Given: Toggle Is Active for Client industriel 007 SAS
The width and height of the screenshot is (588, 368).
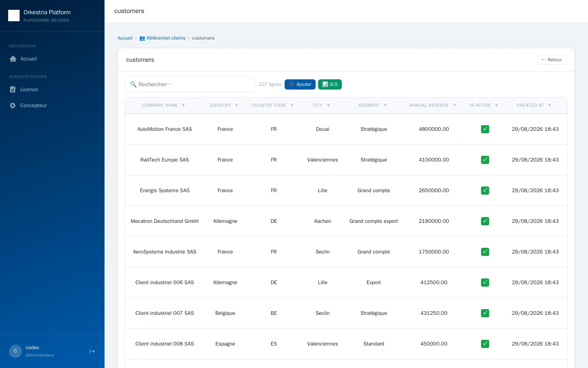Looking at the screenshot, I should 485,313.
